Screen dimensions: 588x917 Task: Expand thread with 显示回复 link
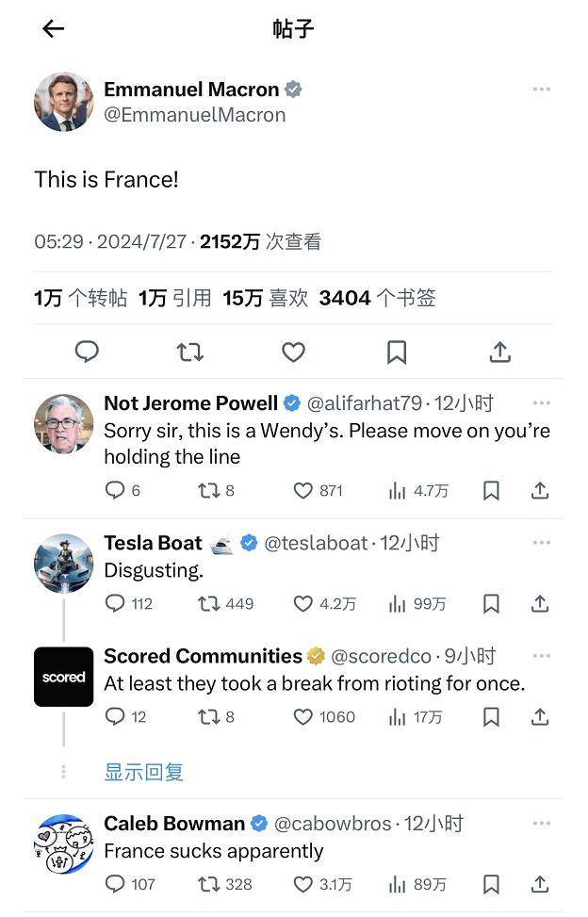tap(143, 772)
